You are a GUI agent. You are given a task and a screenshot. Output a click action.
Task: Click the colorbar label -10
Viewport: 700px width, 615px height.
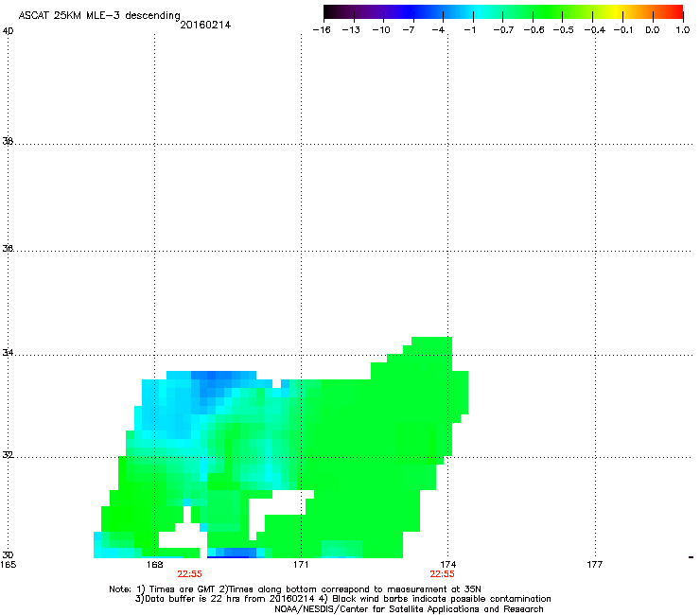click(x=381, y=30)
